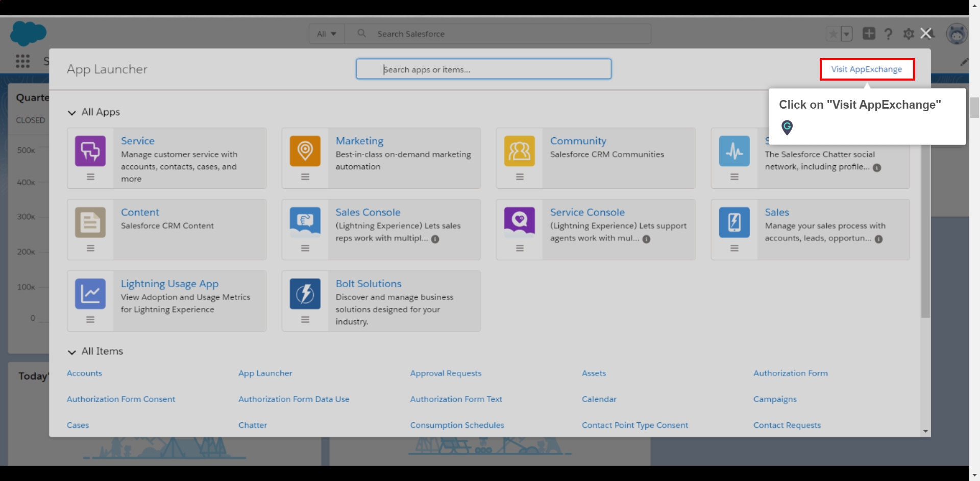
Task: Click the global create plus icon
Action: (x=869, y=34)
